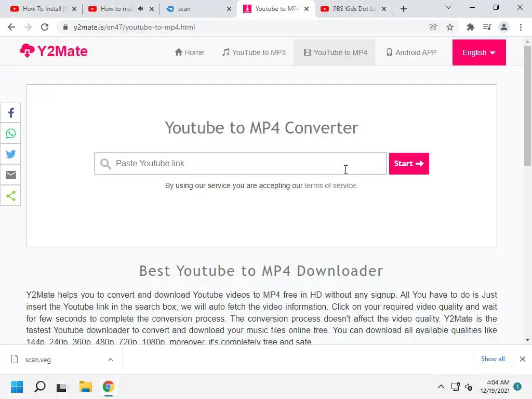Click Show all downloads button
Viewport: 532px width, 399px height.
tap(493, 359)
